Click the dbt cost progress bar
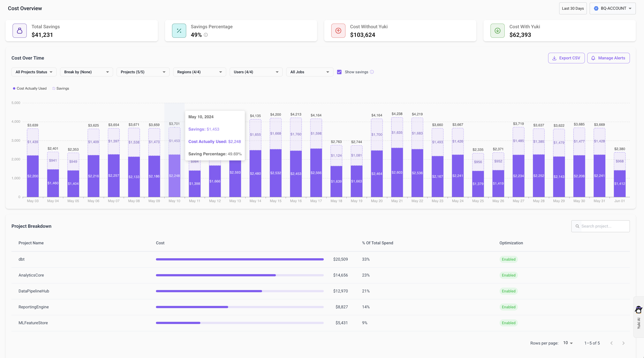This screenshot has width=644, height=358. pyautogui.click(x=240, y=259)
